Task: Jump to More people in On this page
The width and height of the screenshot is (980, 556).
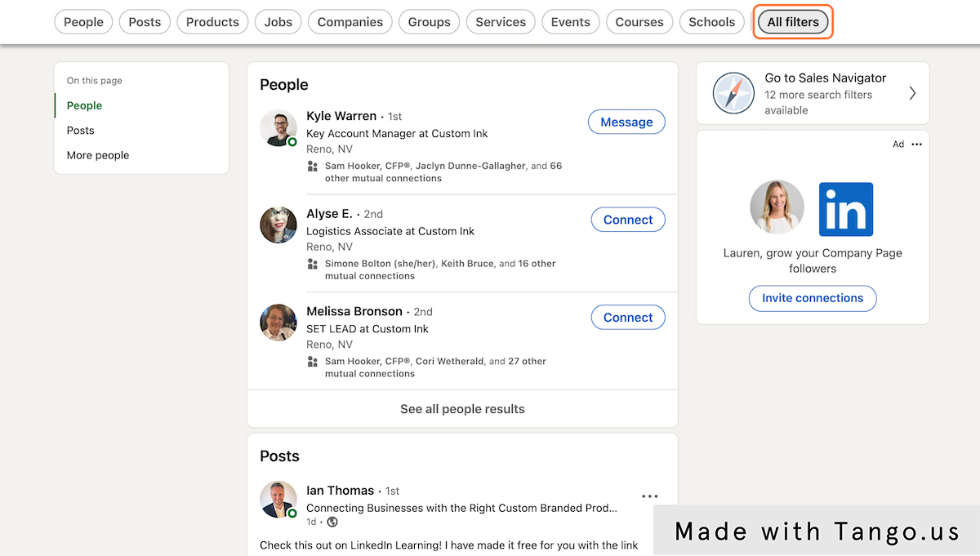Action: [98, 155]
